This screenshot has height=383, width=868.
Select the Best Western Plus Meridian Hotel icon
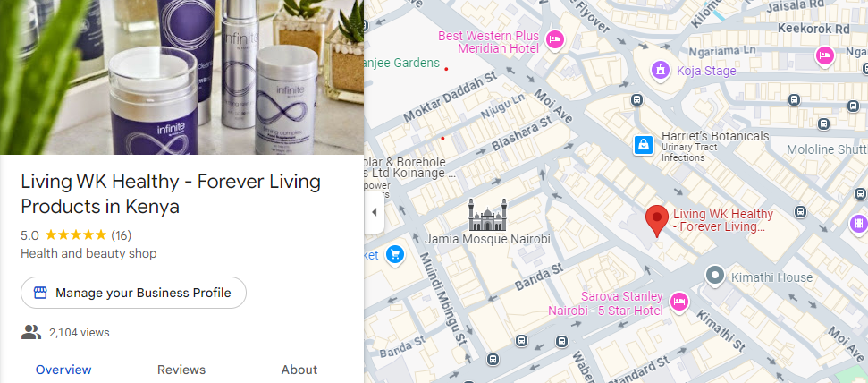tap(554, 40)
